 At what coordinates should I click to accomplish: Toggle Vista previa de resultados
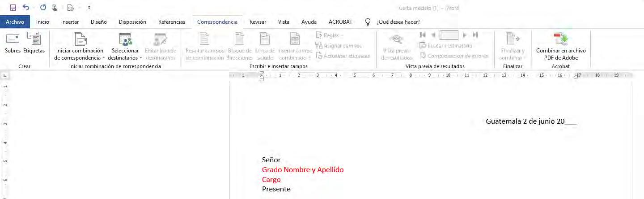396,47
